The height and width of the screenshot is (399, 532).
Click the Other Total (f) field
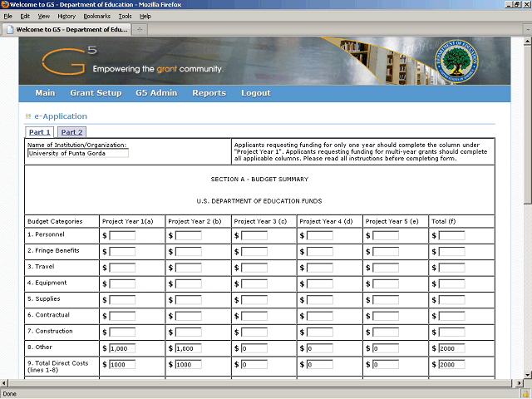coord(451,349)
